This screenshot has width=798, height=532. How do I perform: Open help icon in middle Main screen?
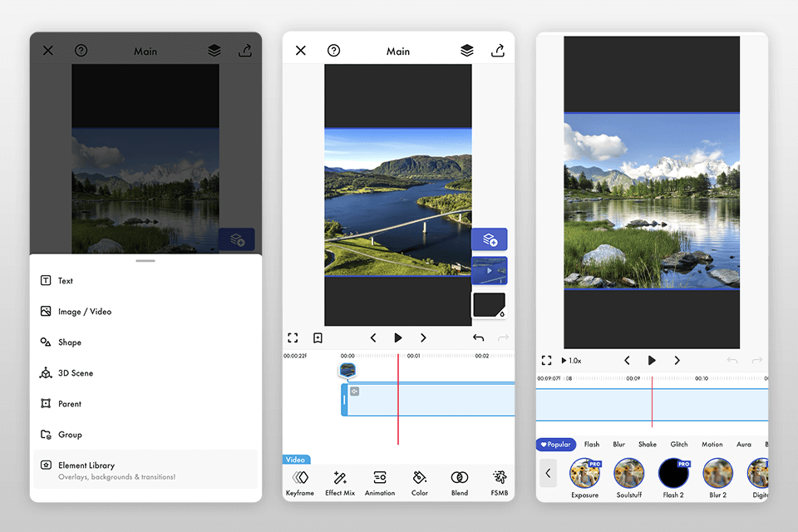[x=334, y=51]
